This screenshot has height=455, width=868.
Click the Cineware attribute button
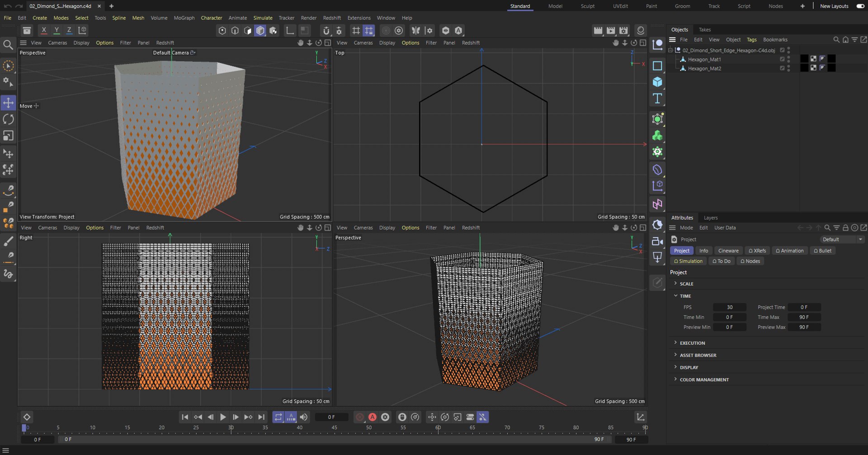pyautogui.click(x=728, y=251)
